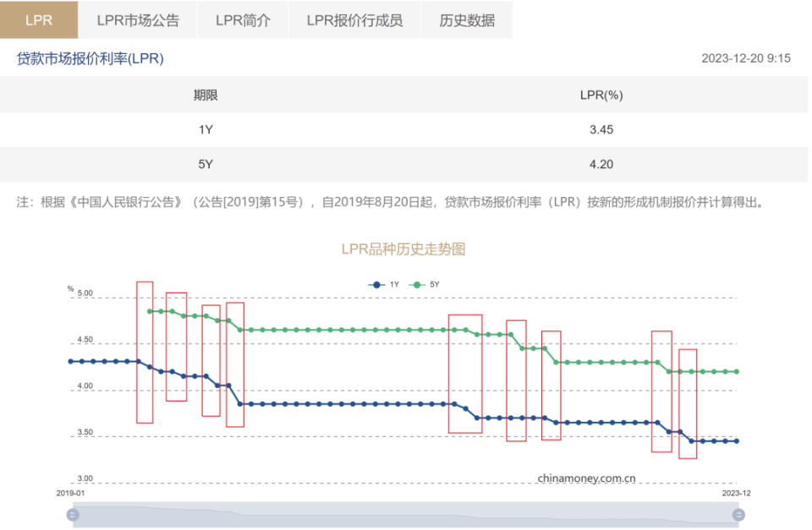812x530 pixels.
Task: Toggle the 1Y series legend
Action: click(x=384, y=285)
